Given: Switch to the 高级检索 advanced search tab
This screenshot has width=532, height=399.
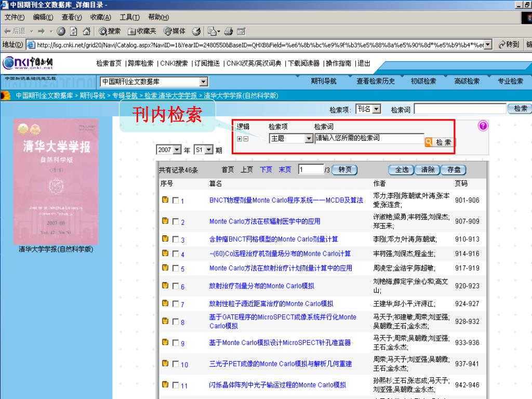Looking at the screenshot, I should 467,82.
